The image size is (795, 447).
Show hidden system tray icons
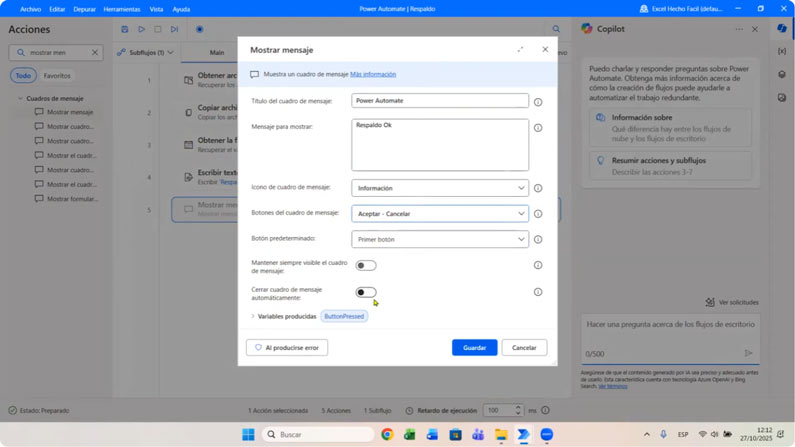tap(646, 434)
